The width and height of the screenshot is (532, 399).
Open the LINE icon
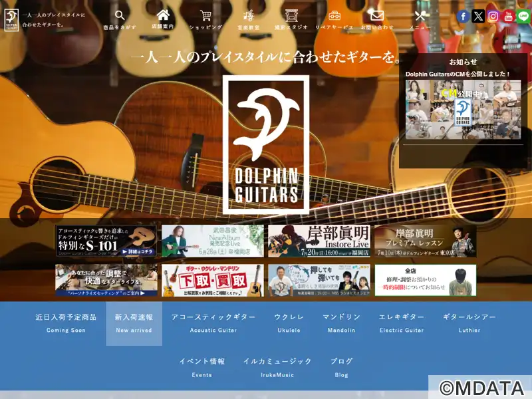point(523,16)
